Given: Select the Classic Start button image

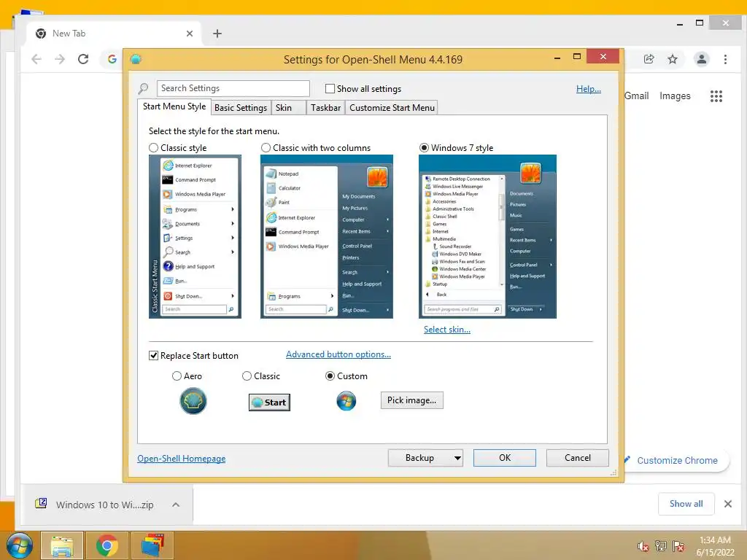Looking at the screenshot, I should click(269, 402).
